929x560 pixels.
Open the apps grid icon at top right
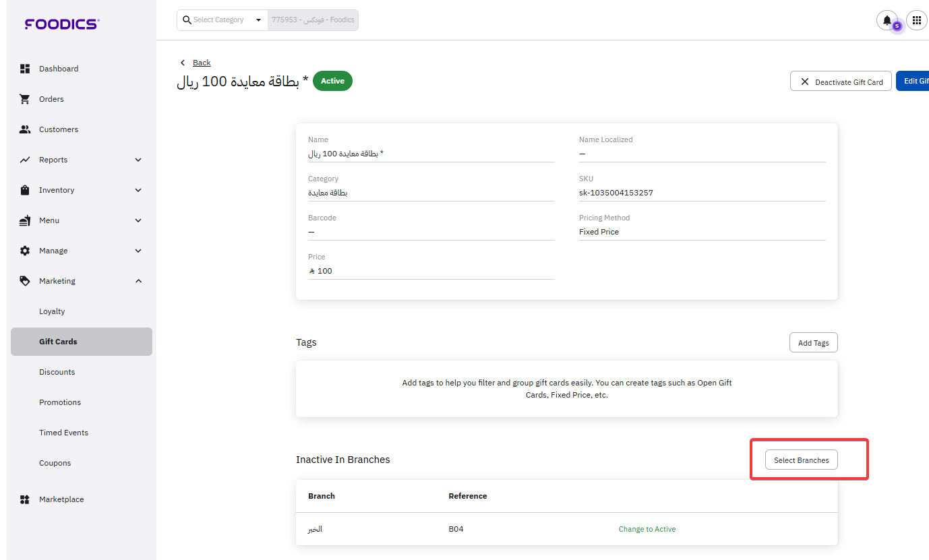coord(916,20)
